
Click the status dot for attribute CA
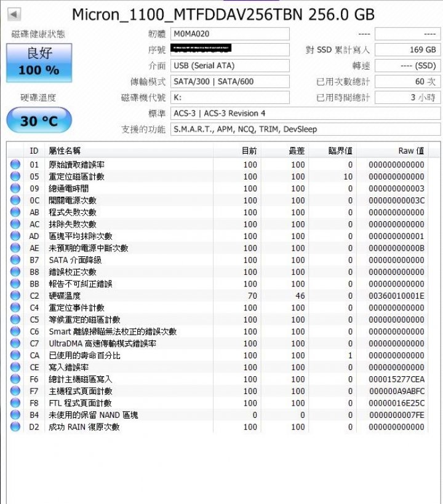(15, 355)
